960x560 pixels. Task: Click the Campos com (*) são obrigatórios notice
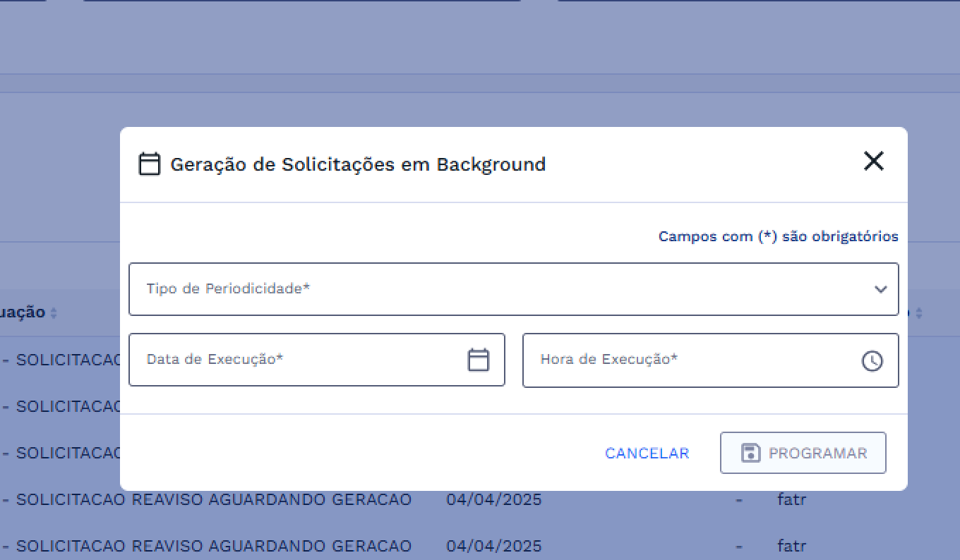tap(778, 236)
